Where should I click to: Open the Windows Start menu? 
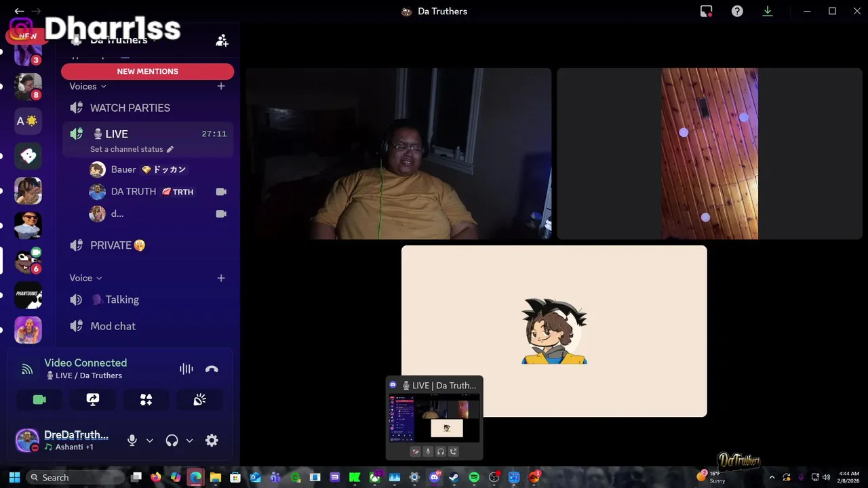tap(14, 477)
